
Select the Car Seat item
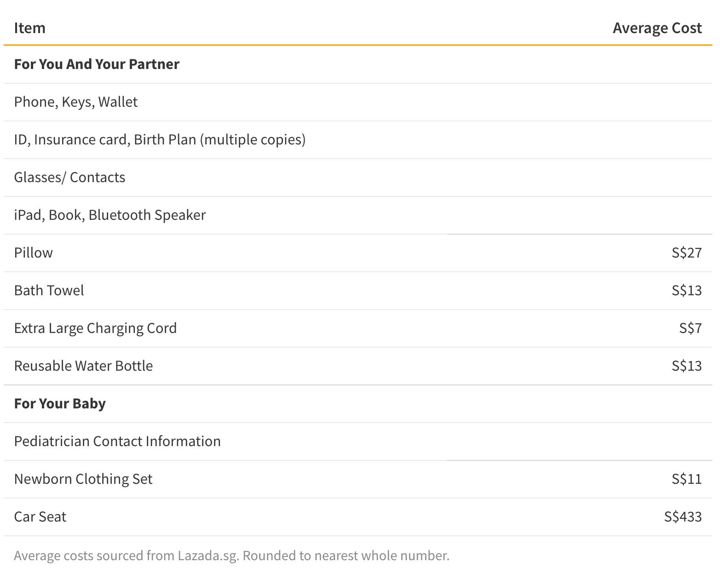click(x=40, y=517)
